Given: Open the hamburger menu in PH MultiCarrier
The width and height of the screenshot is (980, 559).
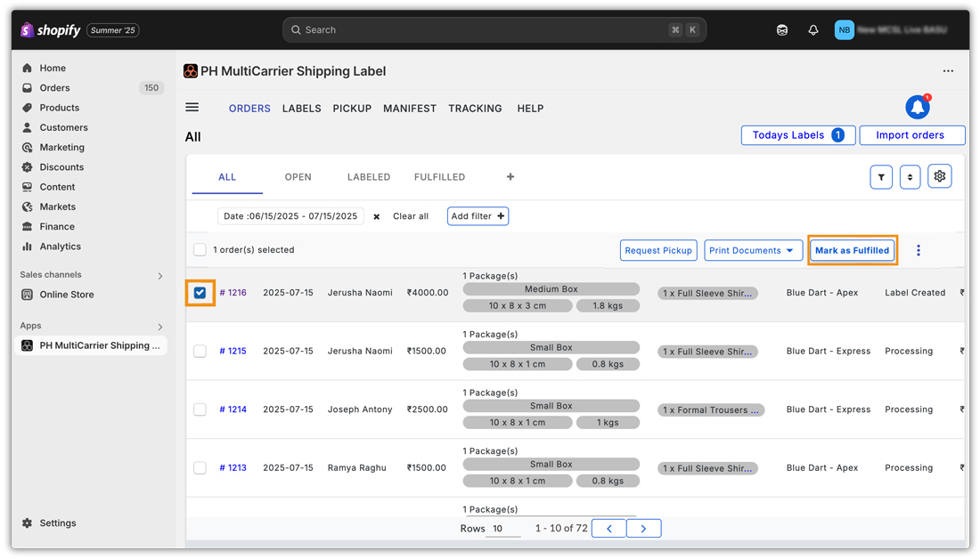Looking at the screenshot, I should [x=192, y=108].
